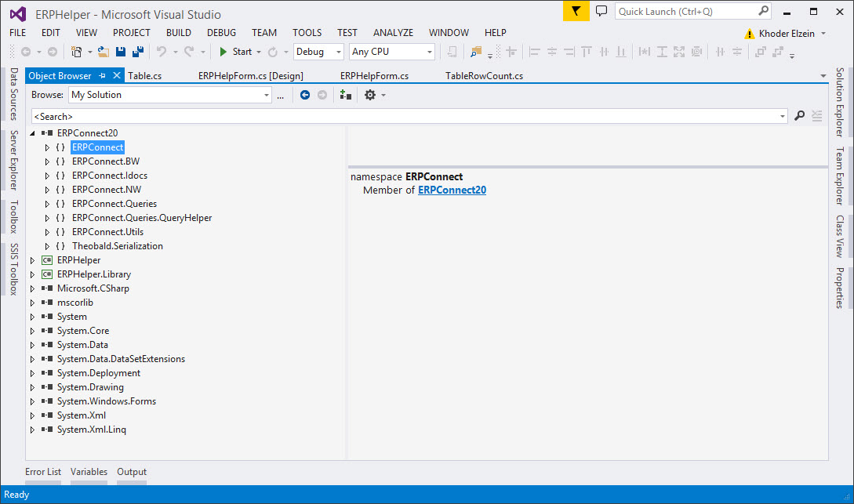Select the ERPConnect.Utils namespace

(108, 232)
